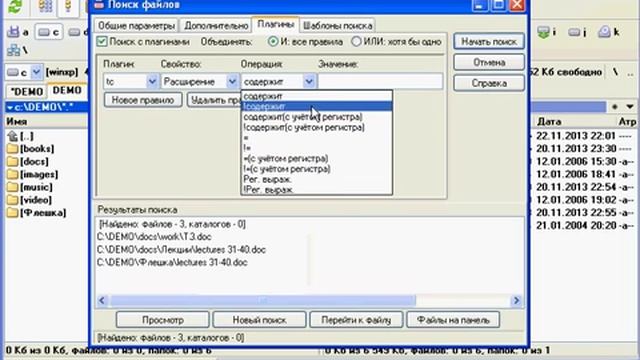Select drive j on right drive bar
This screenshot has height=360, width=640.
coord(577,32)
